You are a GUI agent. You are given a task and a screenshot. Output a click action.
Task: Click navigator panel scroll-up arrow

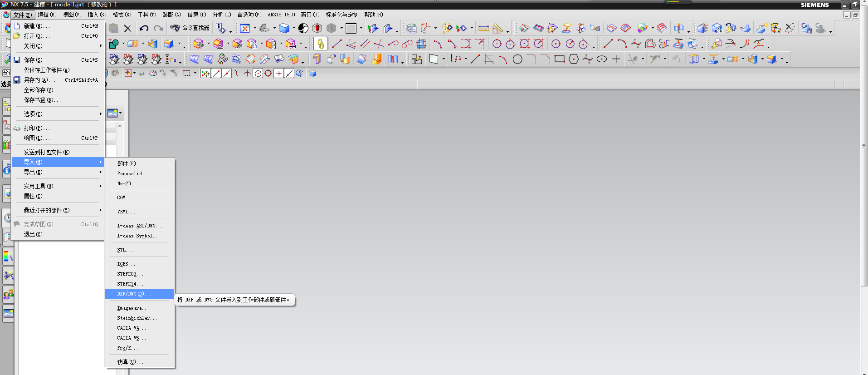click(x=120, y=125)
